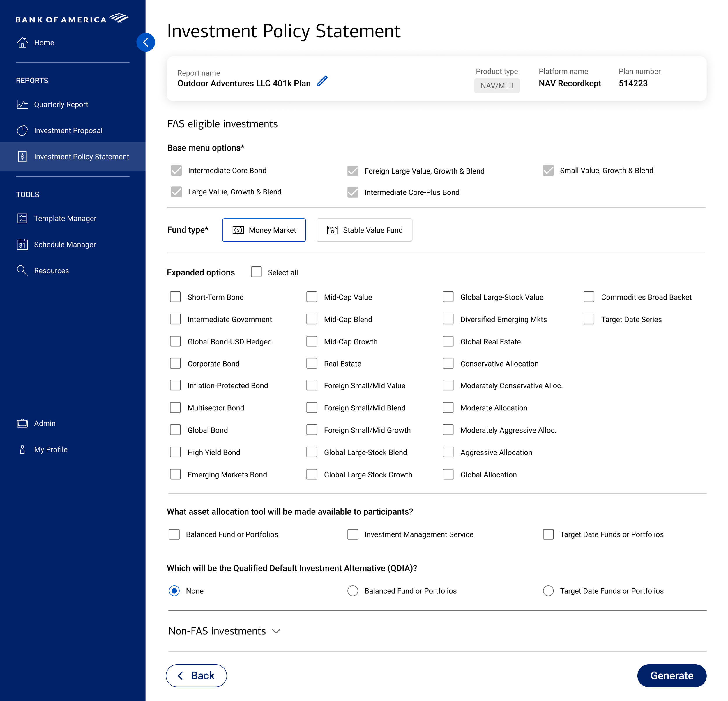This screenshot has height=701, width=728.
Task: Collapse the left navigation sidebar
Action: pos(146,42)
